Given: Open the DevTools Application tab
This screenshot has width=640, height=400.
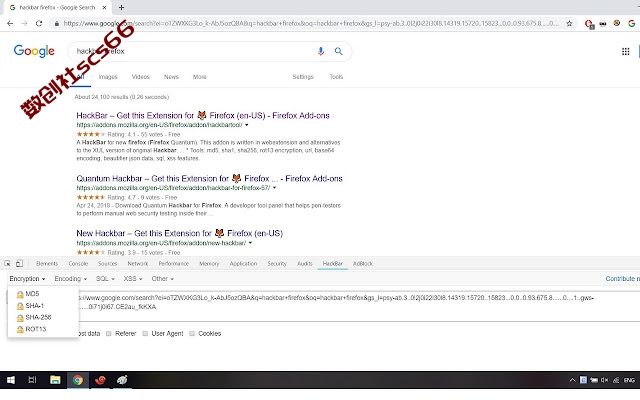Looking at the screenshot, I should pyautogui.click(x=243, y=264).
